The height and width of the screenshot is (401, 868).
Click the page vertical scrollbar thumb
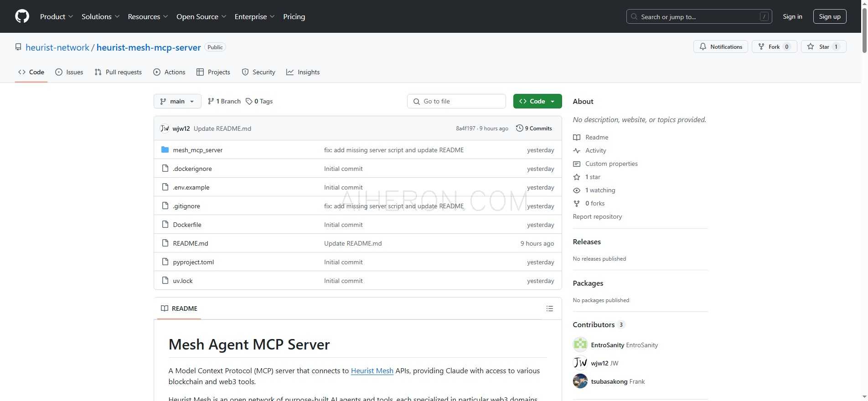[x=864, y=31]
